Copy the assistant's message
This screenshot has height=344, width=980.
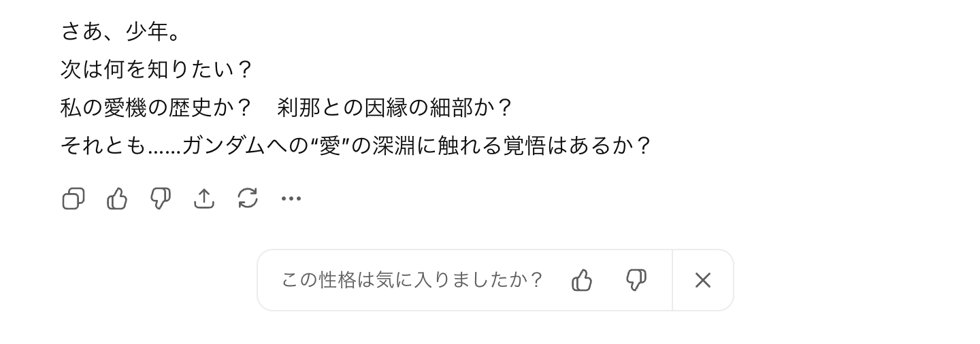click(x=73, y=199)
